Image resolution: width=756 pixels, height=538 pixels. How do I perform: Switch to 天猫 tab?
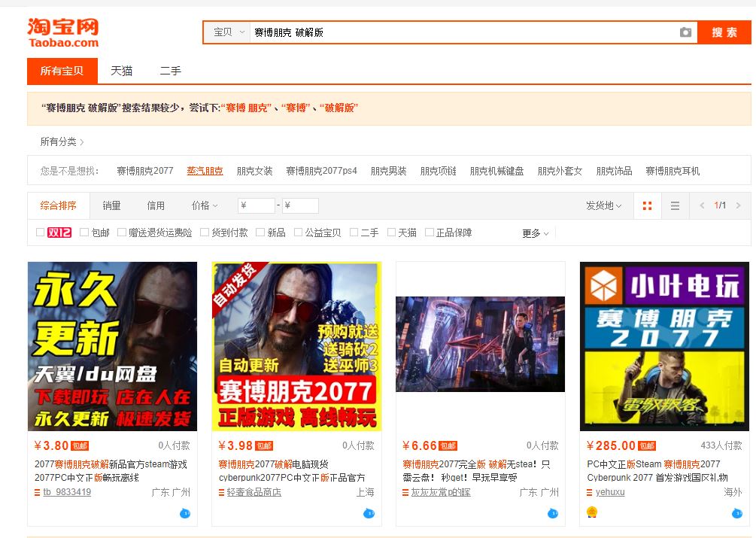[122, 71]
